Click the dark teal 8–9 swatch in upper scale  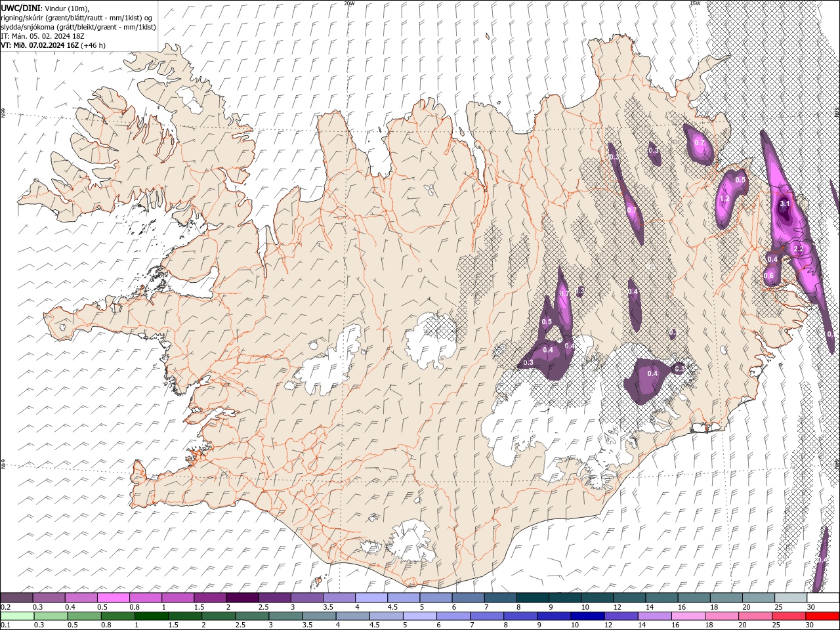point(533,598)
